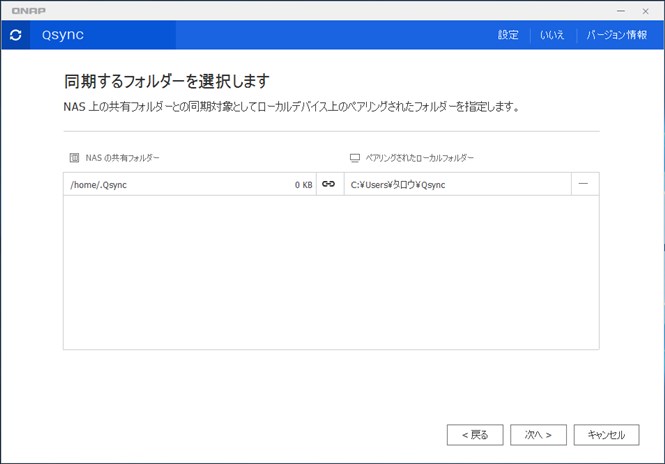Proceed with the 次へ > button
The width and height of the screenshot is (665, 464).
tap(538, 435)
